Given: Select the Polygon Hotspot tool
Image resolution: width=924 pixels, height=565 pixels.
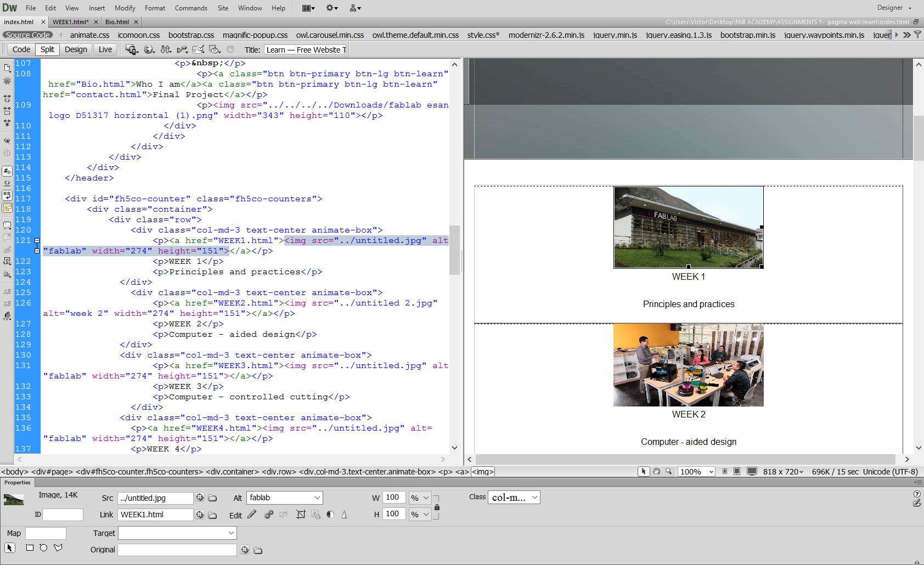Looking at the screenshot, I should pos(58,547).
